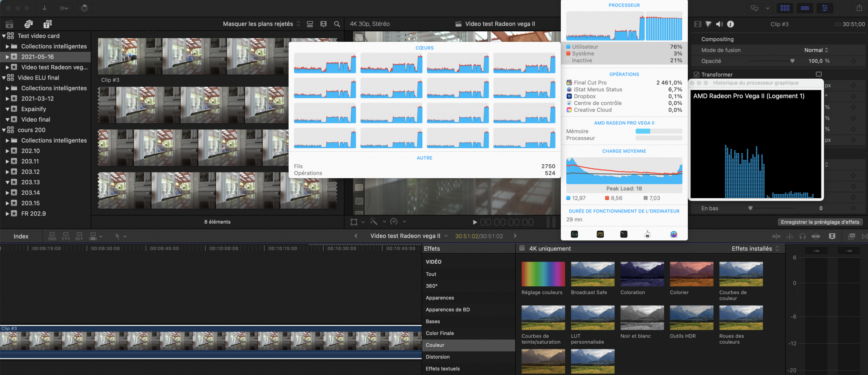Click Enregistrer le préréglage d'effets
Viewport: 868px width, 375px height.
820,222
